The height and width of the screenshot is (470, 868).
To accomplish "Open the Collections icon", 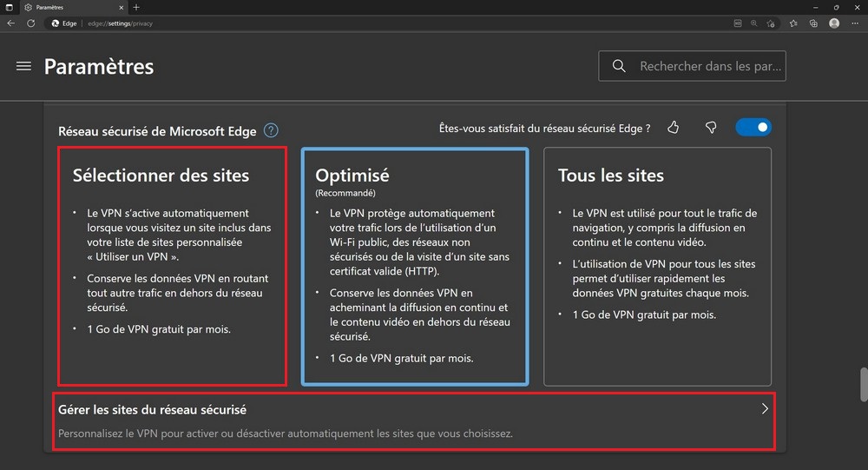I will click(x=813, y=23).
